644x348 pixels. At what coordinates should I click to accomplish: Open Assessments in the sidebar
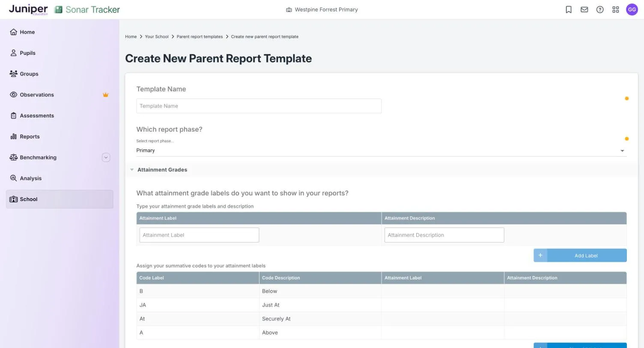[60, 116]
